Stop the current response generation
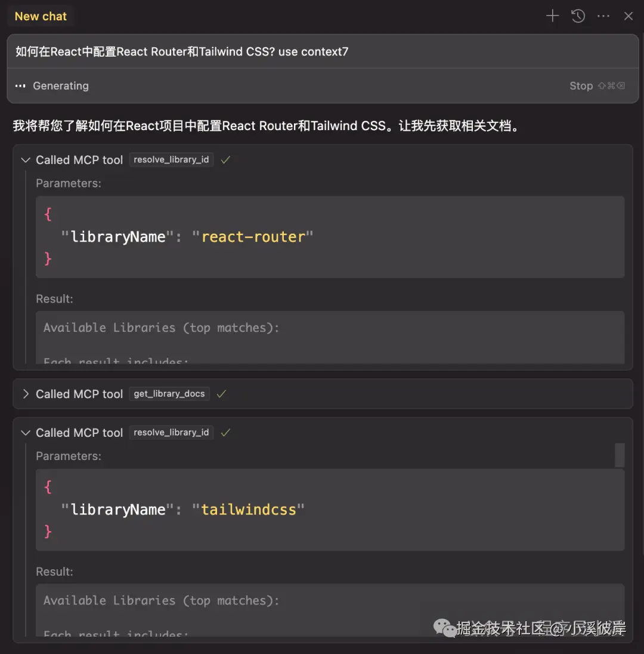Image resolution: width=644 pixels, height=654 pixels. 581,85
